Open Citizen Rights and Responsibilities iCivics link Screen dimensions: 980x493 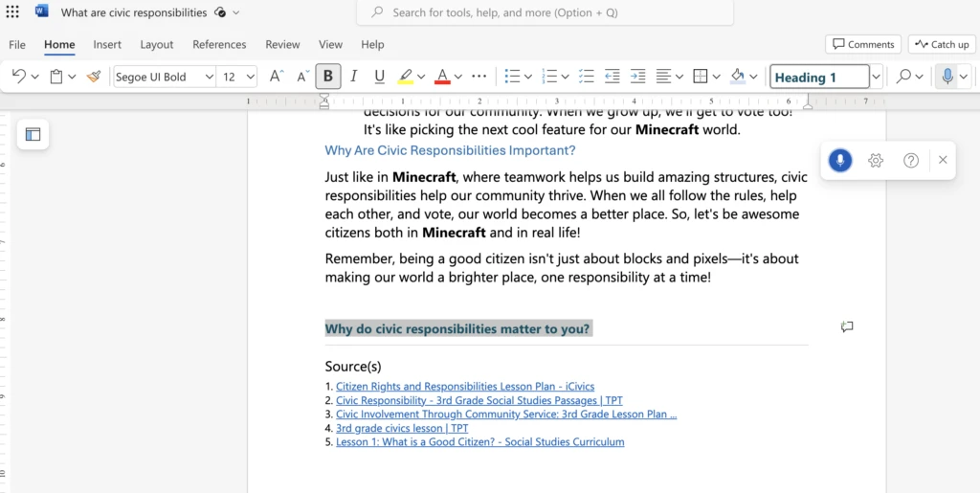pyautogui.click(x=465, y=386)
